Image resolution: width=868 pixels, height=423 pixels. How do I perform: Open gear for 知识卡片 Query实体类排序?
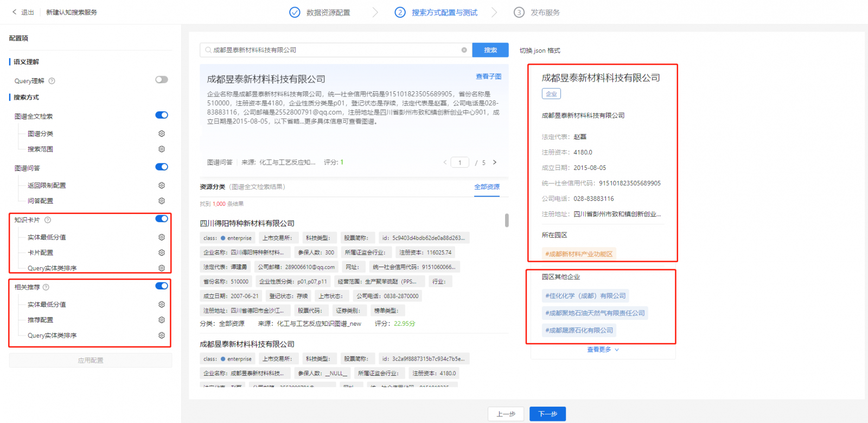click(162, 268)
